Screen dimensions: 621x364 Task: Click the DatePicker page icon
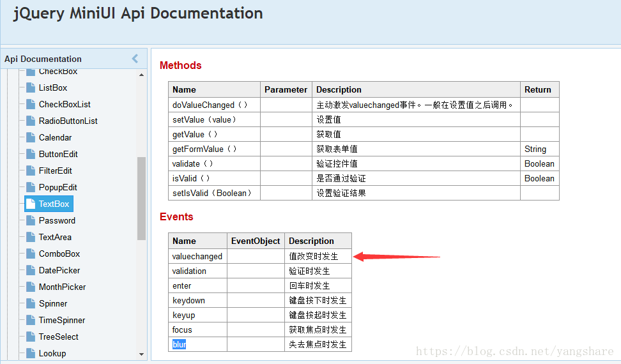tap(31, 270)
